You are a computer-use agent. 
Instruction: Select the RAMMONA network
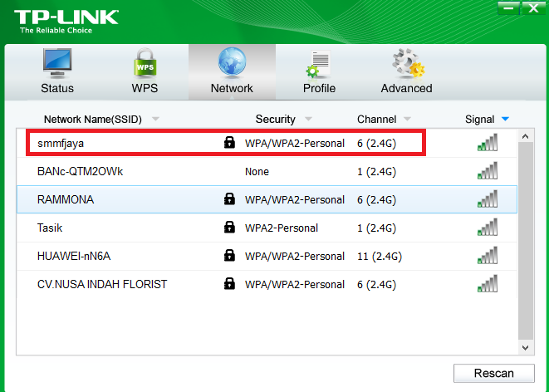267,199
